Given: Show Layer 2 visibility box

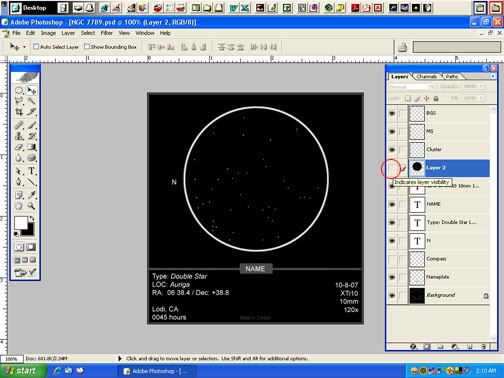Looking at the screenshot, I should (392, 168).
